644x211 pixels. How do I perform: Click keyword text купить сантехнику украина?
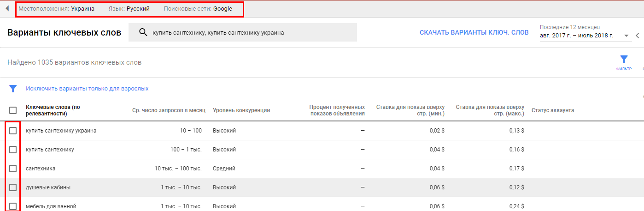coord(61,131)
